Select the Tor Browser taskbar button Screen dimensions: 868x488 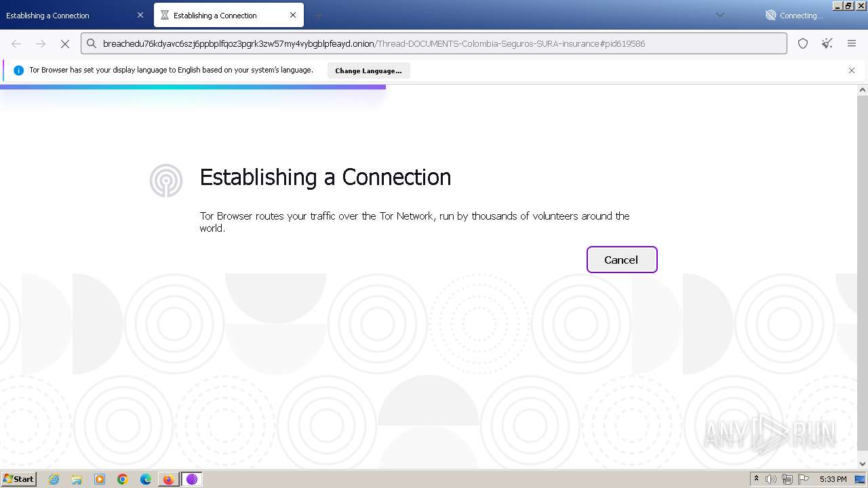pyautogui.click(x=192, y=479)
